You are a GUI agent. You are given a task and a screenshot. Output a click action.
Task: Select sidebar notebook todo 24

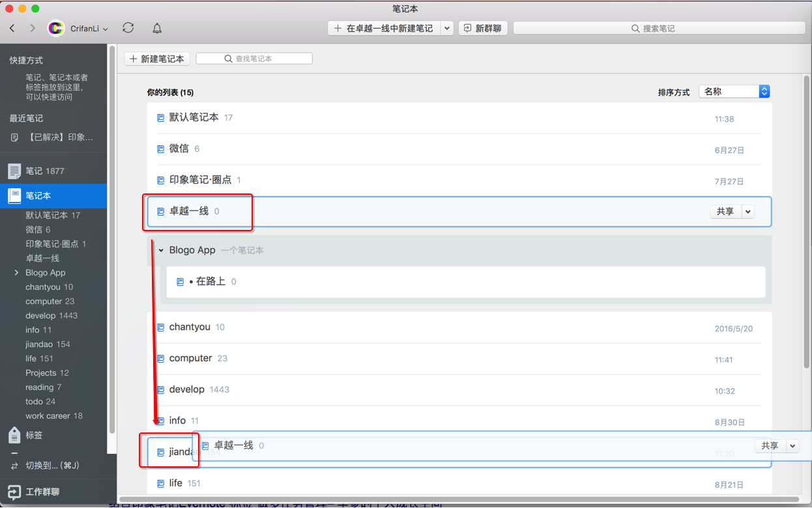(x=40, y=401)
